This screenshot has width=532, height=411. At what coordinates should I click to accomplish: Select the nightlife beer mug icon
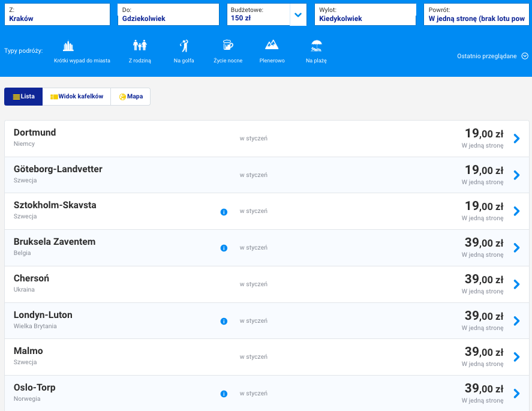coord(227,46)
